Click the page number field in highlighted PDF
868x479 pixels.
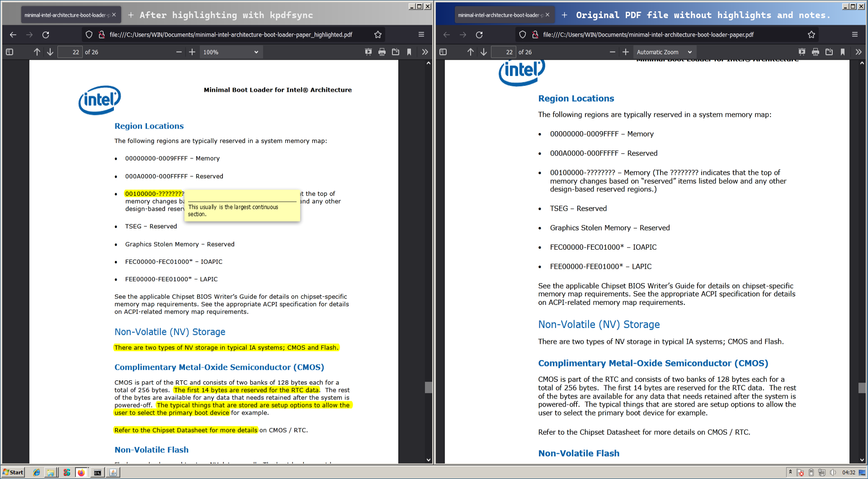coord(70,52)
